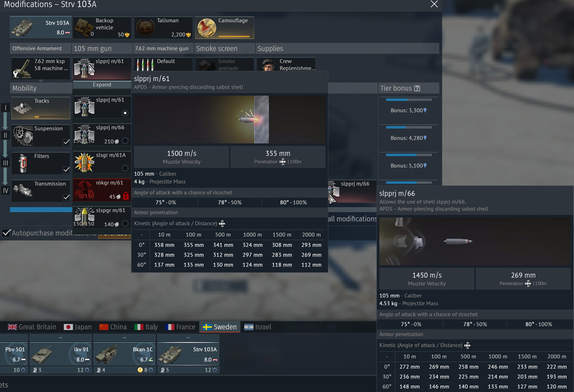Image resolution: width=574 pixels, height=392 pixels.
Task: Click the crew level star under Bkan 1C
Action: click(151, 370)
